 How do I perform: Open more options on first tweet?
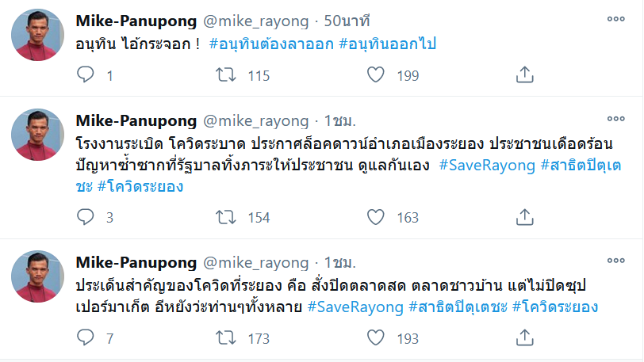point(615,18)
